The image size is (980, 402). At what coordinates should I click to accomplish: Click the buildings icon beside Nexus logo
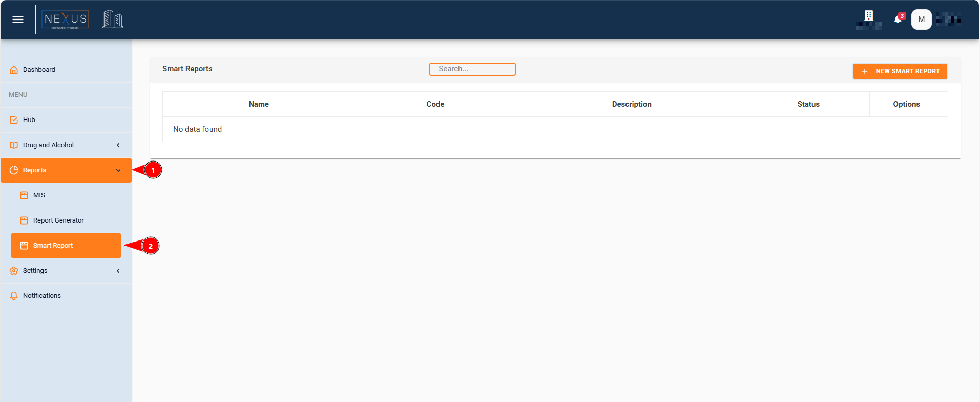pyautogui.click(x=113, y=19)
